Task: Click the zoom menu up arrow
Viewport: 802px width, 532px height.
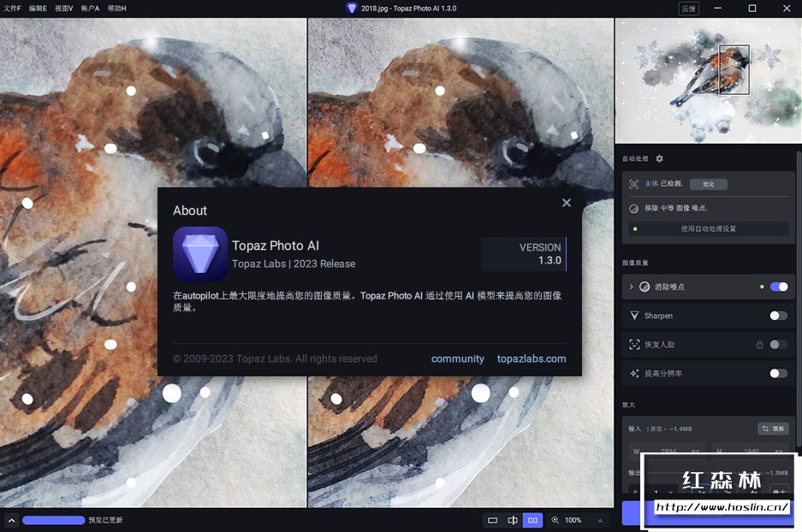Action: coord(600,521)
